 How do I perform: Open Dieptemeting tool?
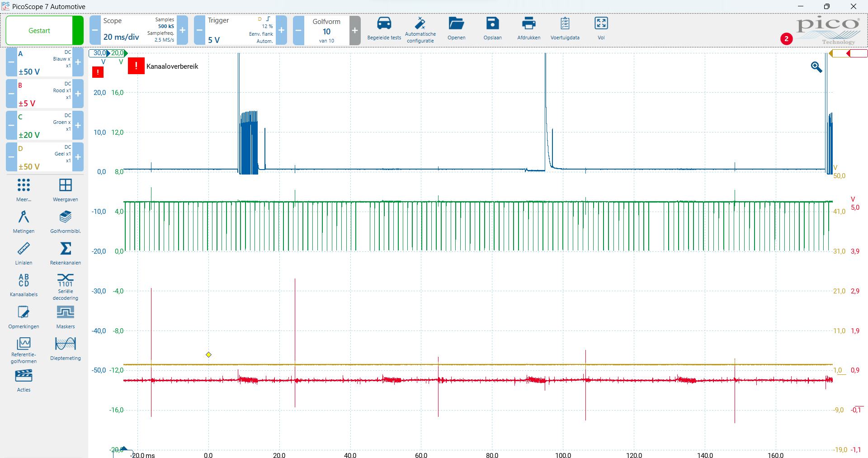tap(66, 344)
